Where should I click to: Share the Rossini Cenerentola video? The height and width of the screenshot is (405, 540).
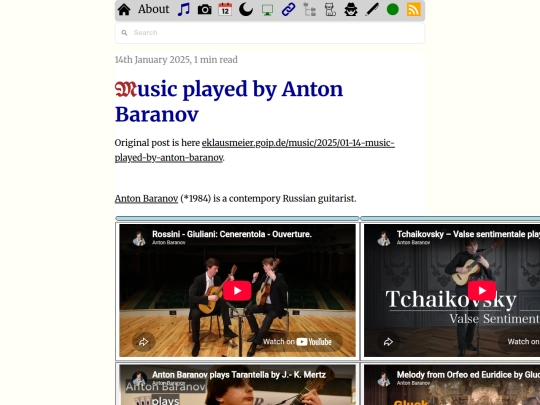point(144,342)
